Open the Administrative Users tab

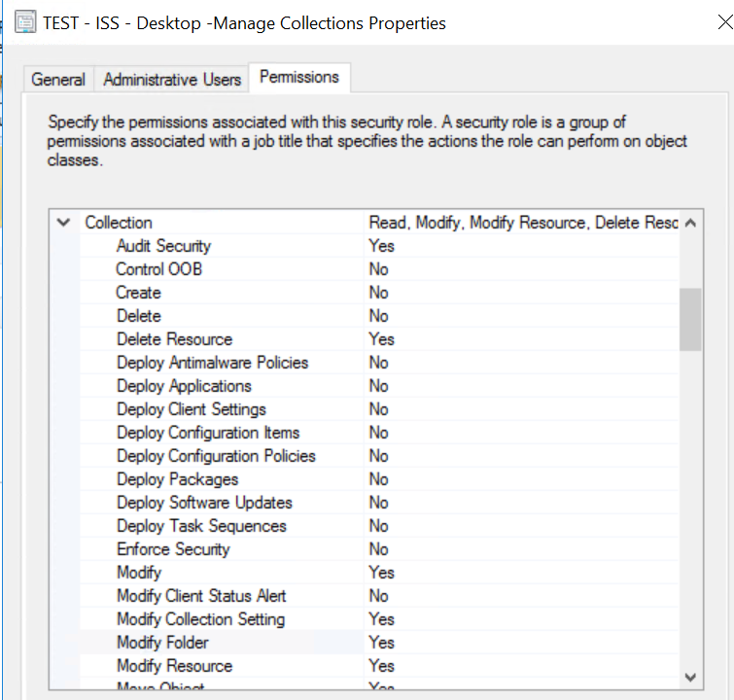[172, 79]
